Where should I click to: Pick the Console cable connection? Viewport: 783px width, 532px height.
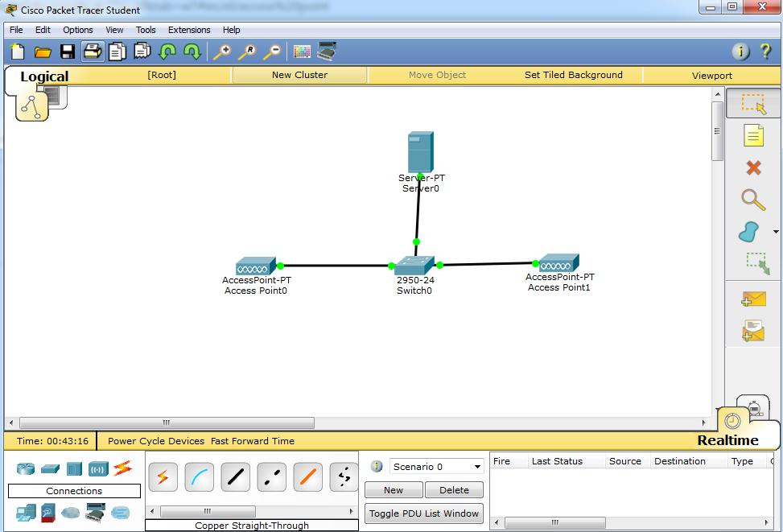(200, 477)
